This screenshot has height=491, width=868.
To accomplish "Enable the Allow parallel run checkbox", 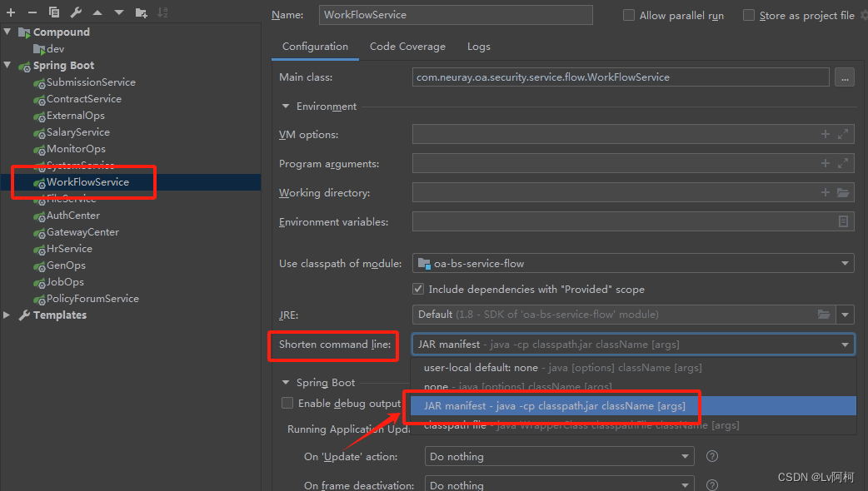I will 629,15.
